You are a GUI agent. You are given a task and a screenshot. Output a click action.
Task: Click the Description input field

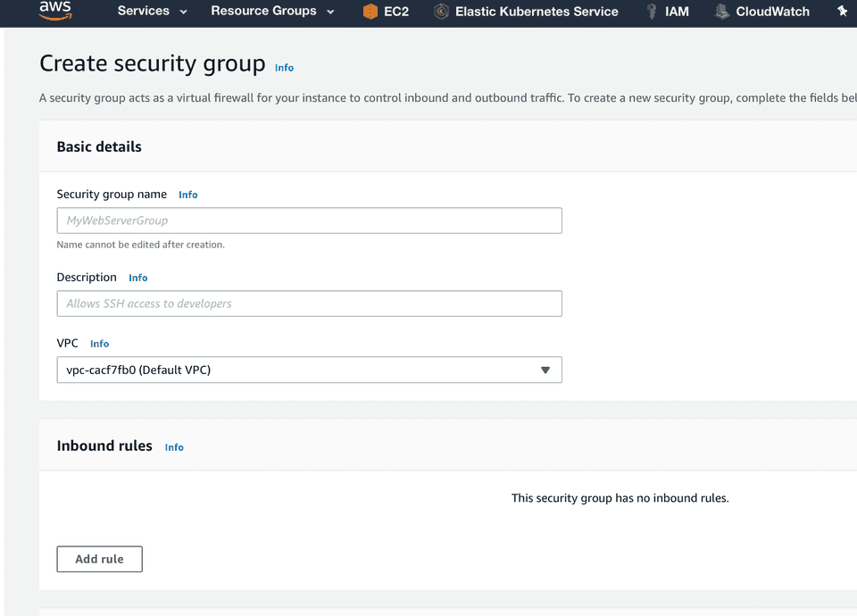[x=309, y=304]
